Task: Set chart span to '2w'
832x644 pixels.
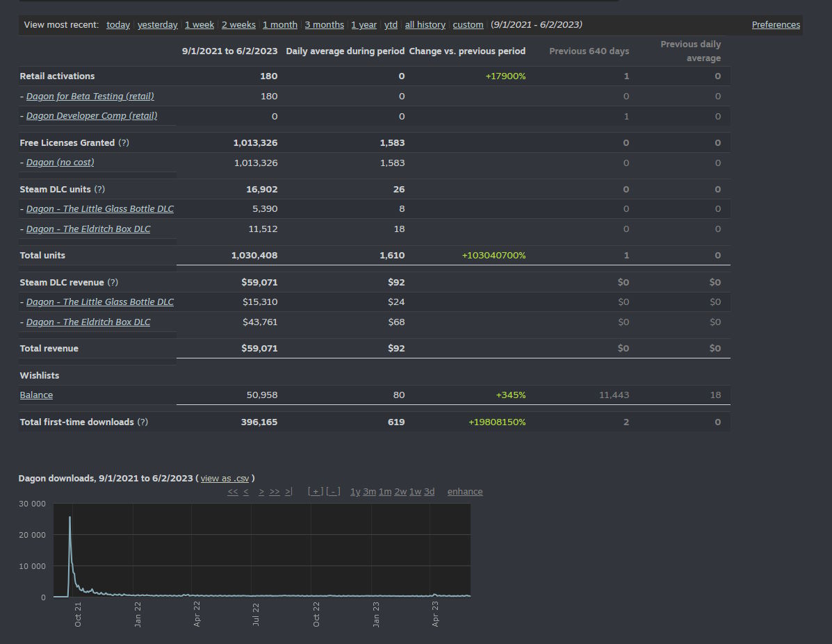Action: [x=400, y=492]
